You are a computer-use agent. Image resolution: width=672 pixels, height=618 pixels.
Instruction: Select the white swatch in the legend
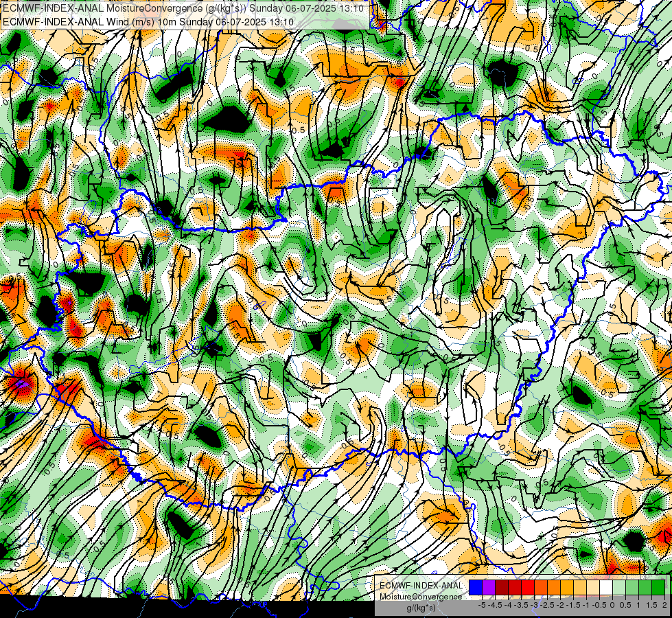(606, 587)
